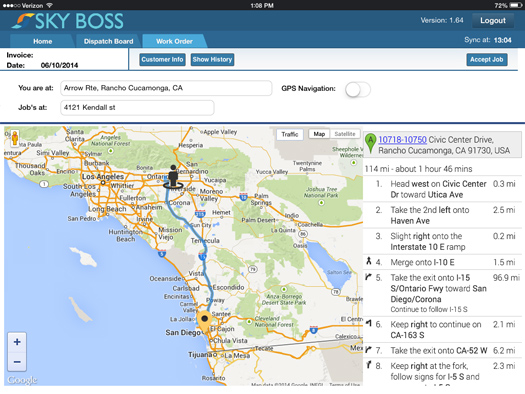Click the Los Angeles label on map
The image size is (525, 394).
click(x=103, y=176)
